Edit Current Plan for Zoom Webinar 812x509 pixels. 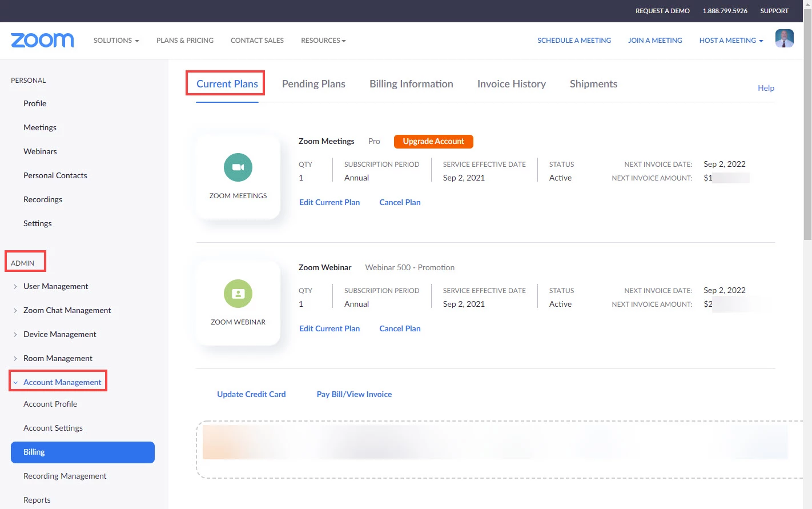[x=329, y=328]
